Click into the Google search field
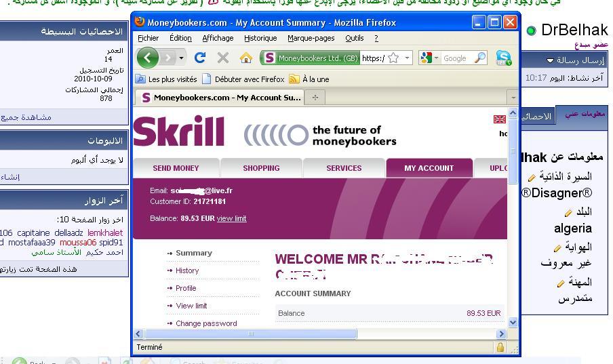The width and height of the screenshot is (613, 364). (x=456, y=58)
